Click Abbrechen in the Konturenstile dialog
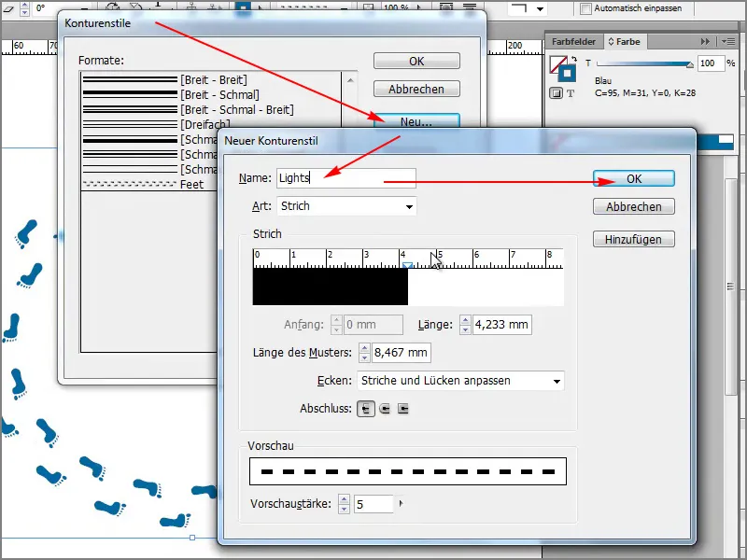This screenshot has width=747, height=560. point(416,89)
